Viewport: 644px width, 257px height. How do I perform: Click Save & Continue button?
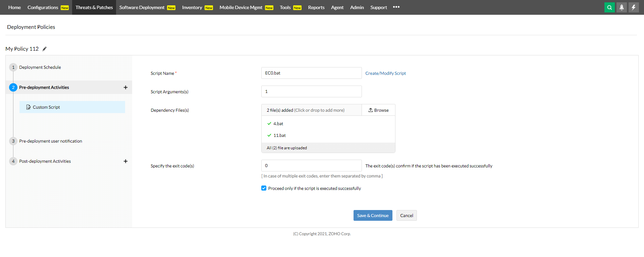point(373,215)
